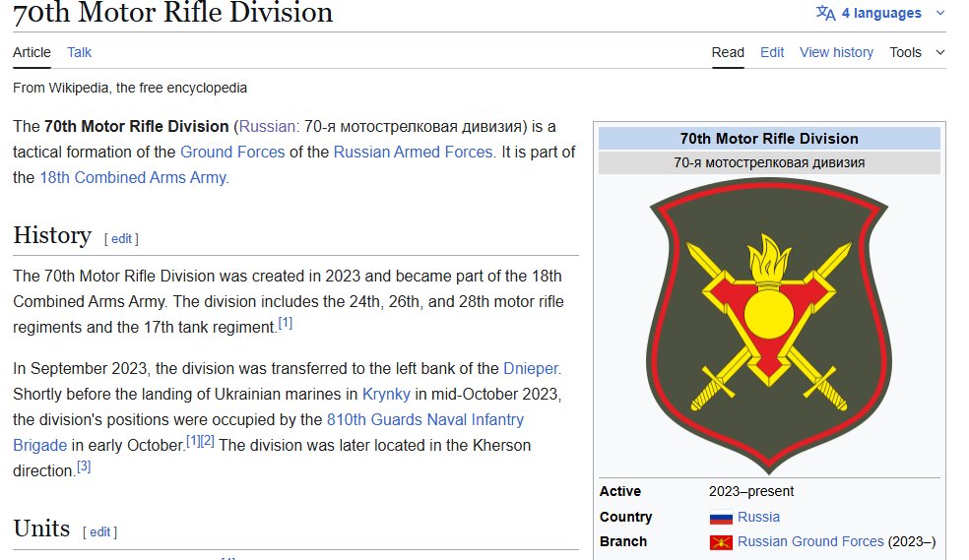This screenshot has width=969, height=560.
Task: Click the page title 70th Motor Rifle Division
Action: coord(173,13)
